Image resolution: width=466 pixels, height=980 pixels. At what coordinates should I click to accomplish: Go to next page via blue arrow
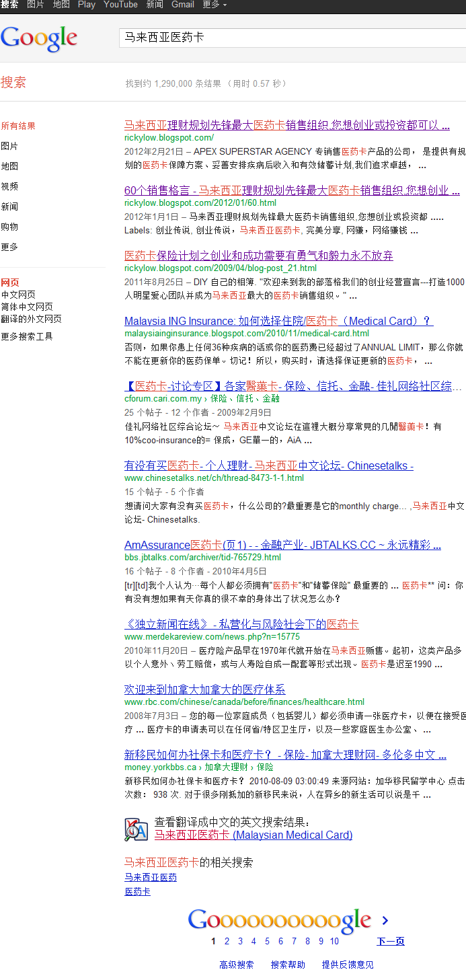385,920
